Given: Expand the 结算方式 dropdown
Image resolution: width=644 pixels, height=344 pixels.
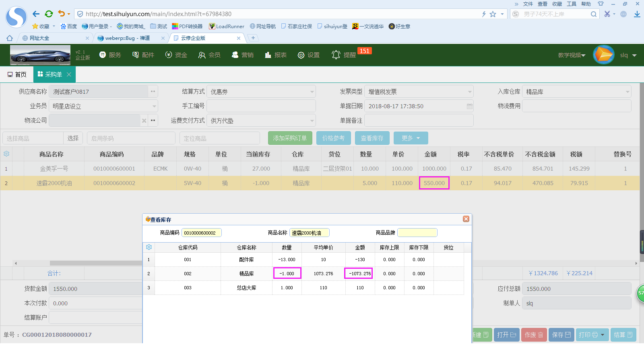Looking at the screenshot, I should pos(312,92).
